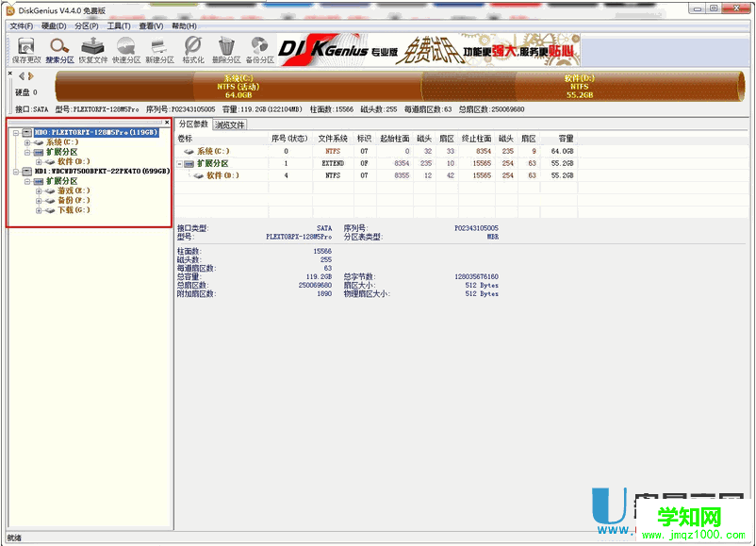Click the 起始柱面 column header
The image size is (756, 546).
pos(395,139)
